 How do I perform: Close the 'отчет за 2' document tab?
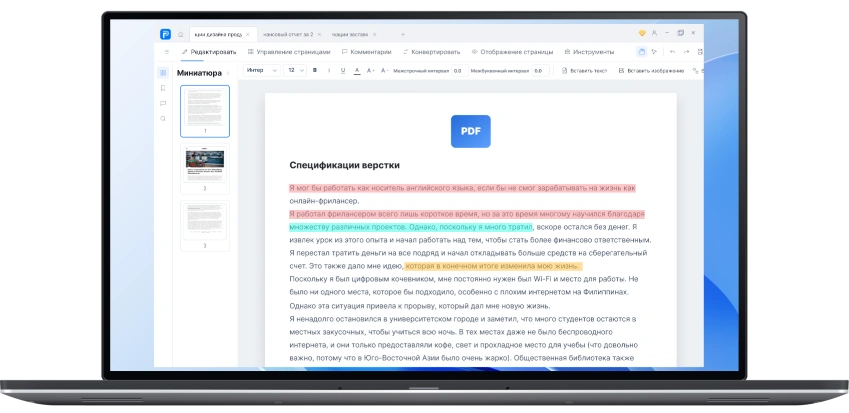pos(319,34)
